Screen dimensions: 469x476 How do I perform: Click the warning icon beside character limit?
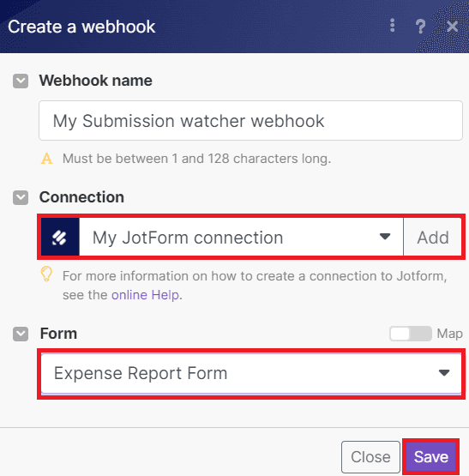47,159
